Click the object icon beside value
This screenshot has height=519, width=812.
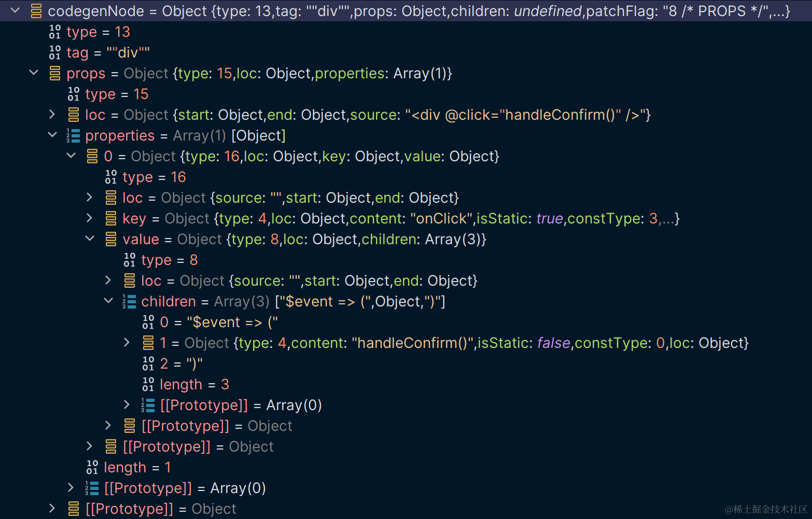tap(111, 239)
